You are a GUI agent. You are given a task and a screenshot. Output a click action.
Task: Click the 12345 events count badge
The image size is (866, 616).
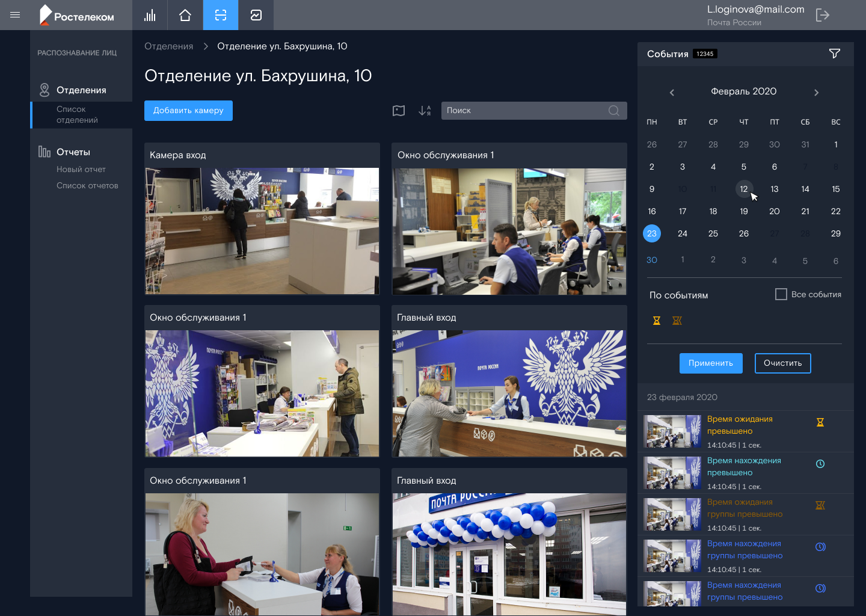coord(705,54)
